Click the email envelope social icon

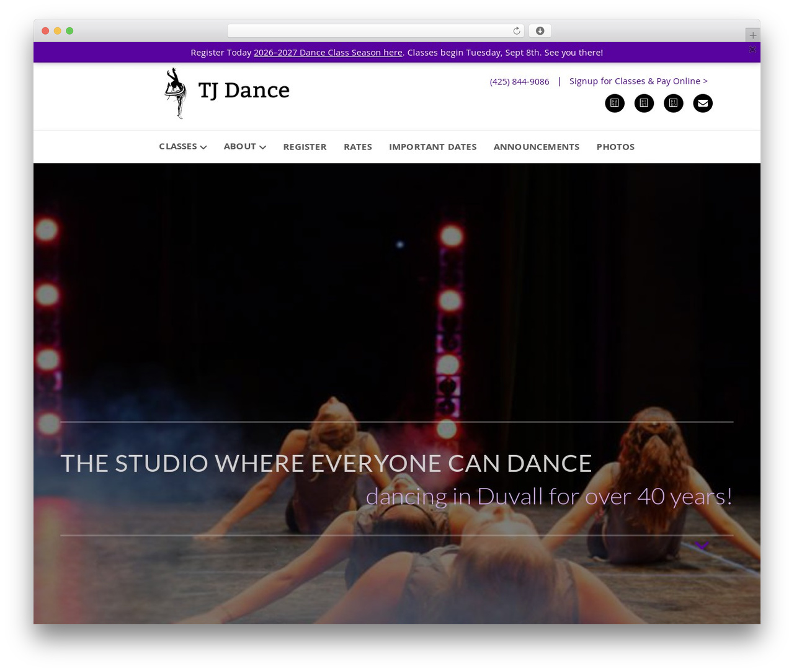coord(703,103)
